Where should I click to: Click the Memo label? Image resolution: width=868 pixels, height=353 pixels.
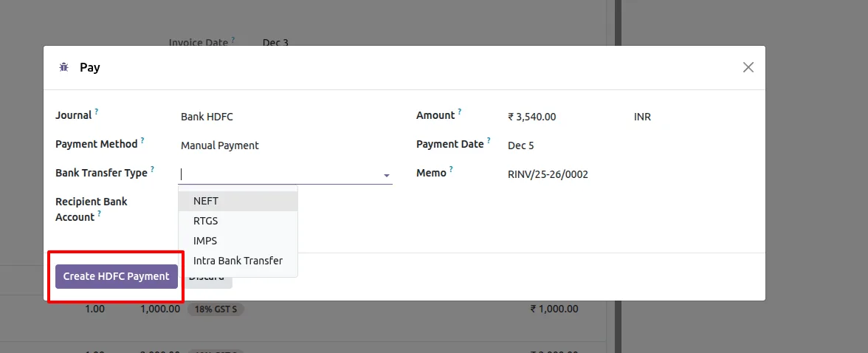[431, 173]
